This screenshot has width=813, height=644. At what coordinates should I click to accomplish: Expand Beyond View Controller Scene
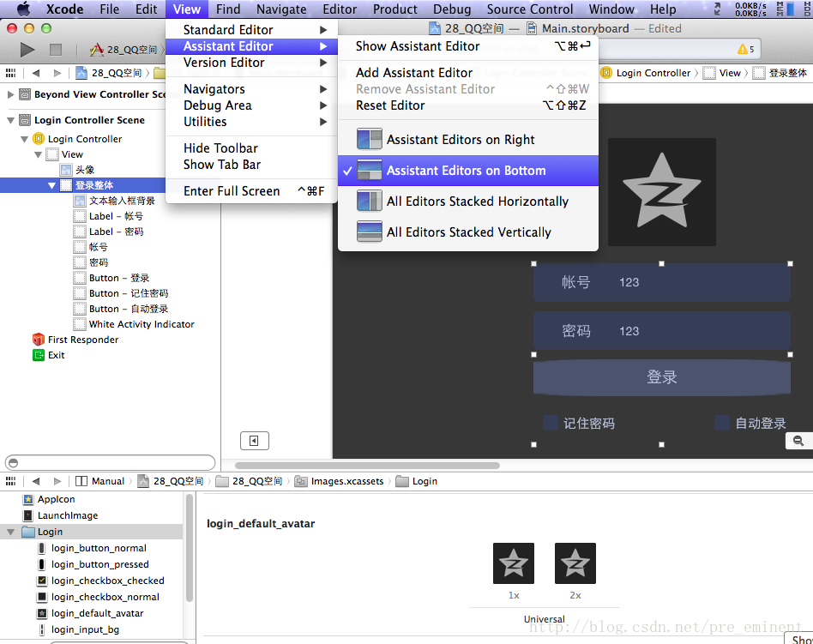point(10,94)
